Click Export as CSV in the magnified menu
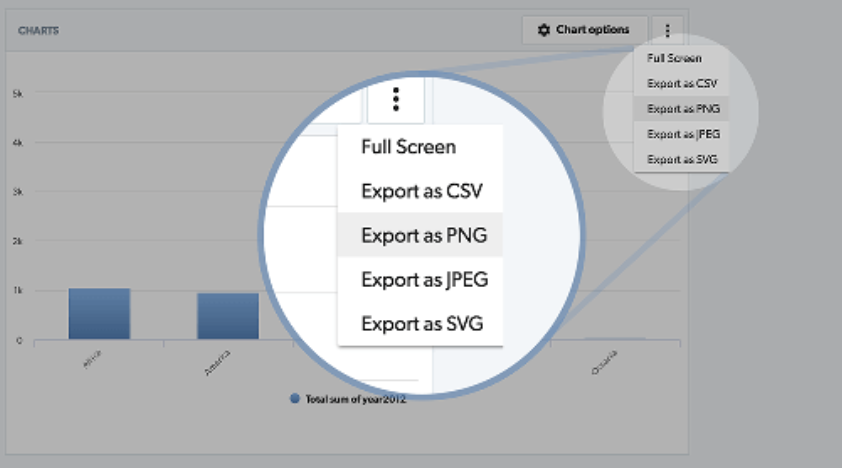 [x=423, y=191]
